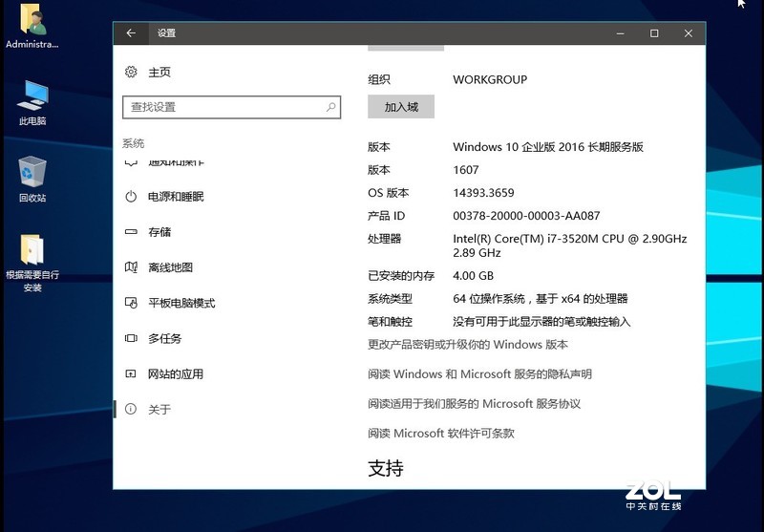The width and height of the screenshot is (764, 532).
Task: Click the search magnifier in 查找设置
Action: 330,107
